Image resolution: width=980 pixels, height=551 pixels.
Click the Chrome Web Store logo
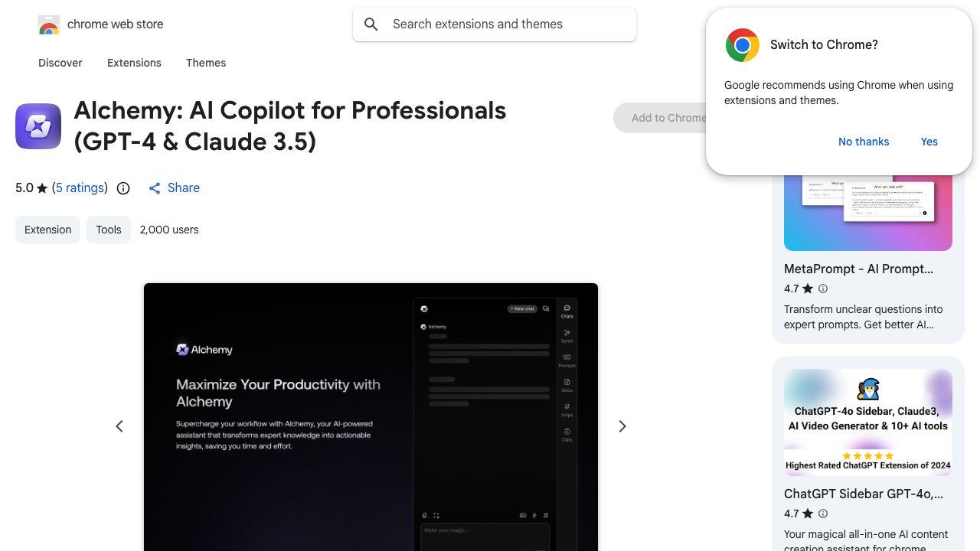click(x=49, y=25)
